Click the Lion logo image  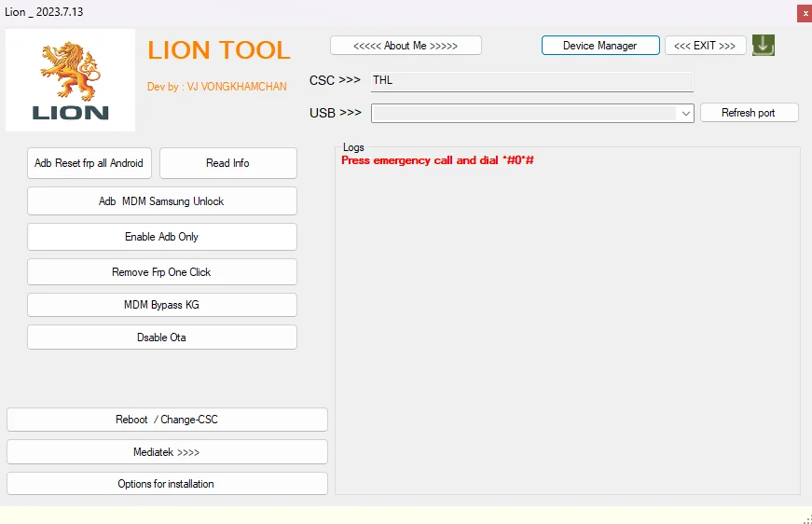click(x=71, y=80)
